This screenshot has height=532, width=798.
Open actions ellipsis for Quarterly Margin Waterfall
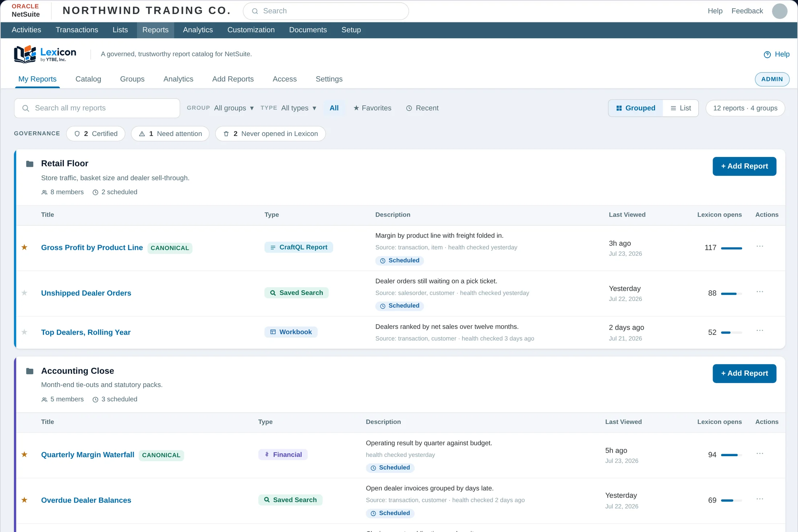(760, 454)
